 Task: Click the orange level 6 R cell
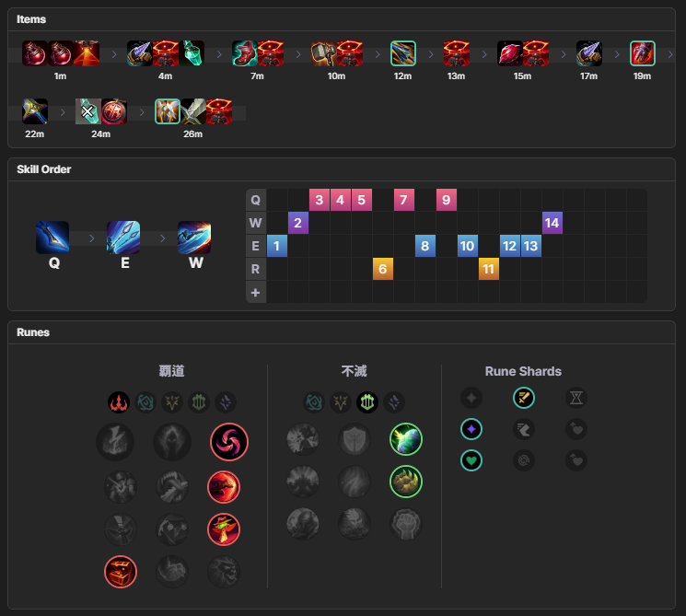tap(383, 269)
